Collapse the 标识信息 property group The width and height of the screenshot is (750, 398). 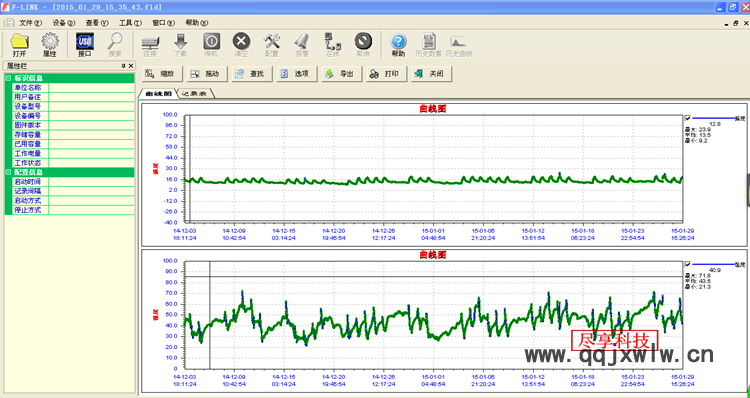pos(8,78)
